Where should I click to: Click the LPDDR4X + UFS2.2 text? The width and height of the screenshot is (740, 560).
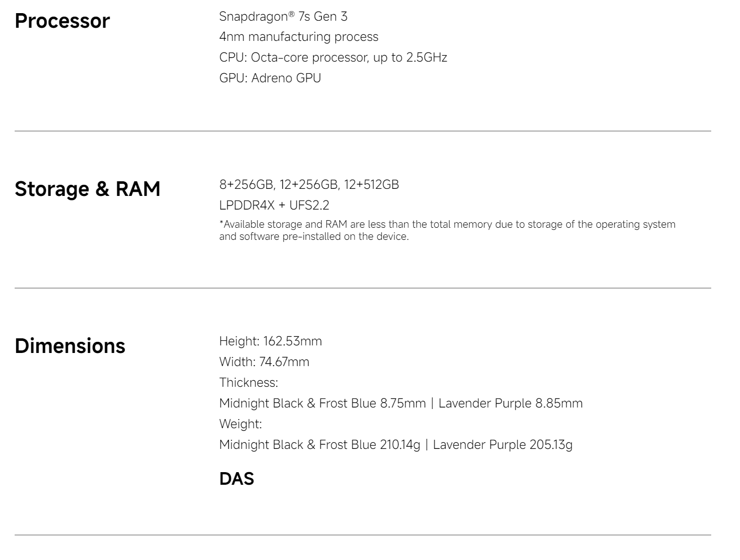click(x=274, y=206)
